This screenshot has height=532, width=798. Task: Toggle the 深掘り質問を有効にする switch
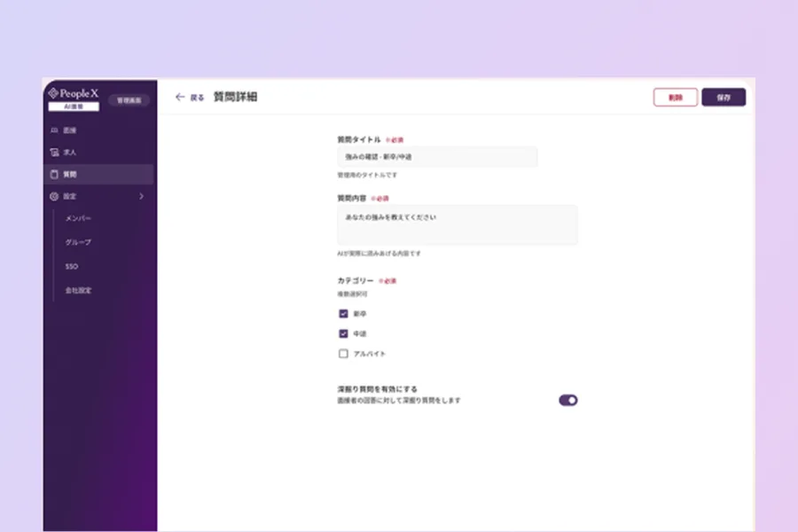pyautogui.click(x=568, y=400)
